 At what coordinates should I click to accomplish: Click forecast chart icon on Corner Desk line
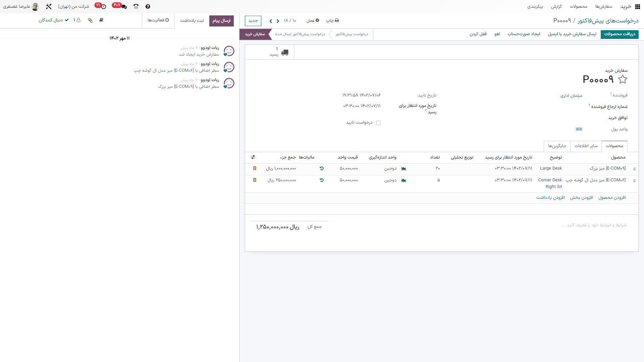coord(404,180)
